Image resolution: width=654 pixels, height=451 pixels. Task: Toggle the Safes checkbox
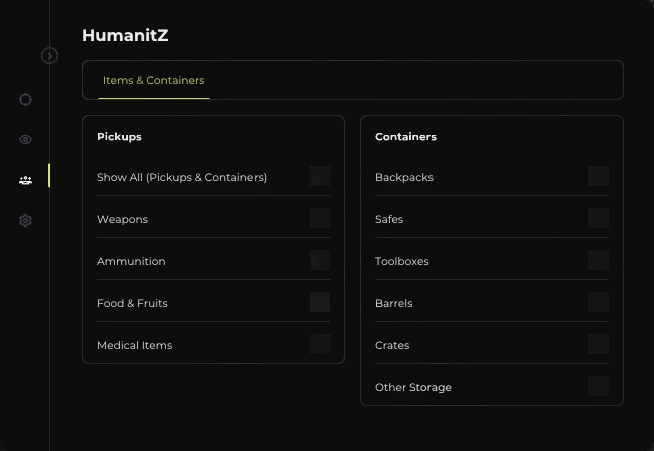click(598, 218)
